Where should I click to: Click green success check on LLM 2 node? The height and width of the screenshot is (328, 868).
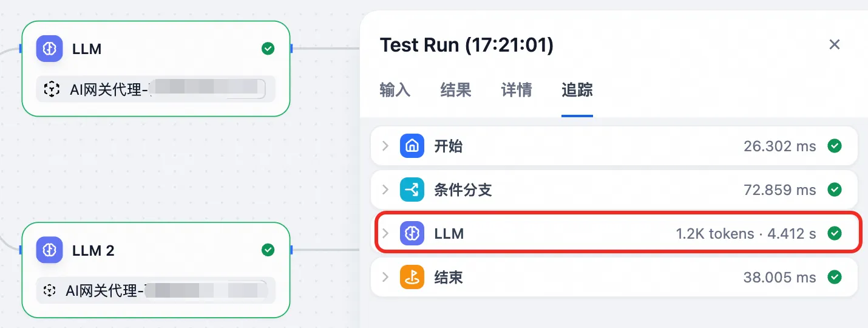pos(268,250)
